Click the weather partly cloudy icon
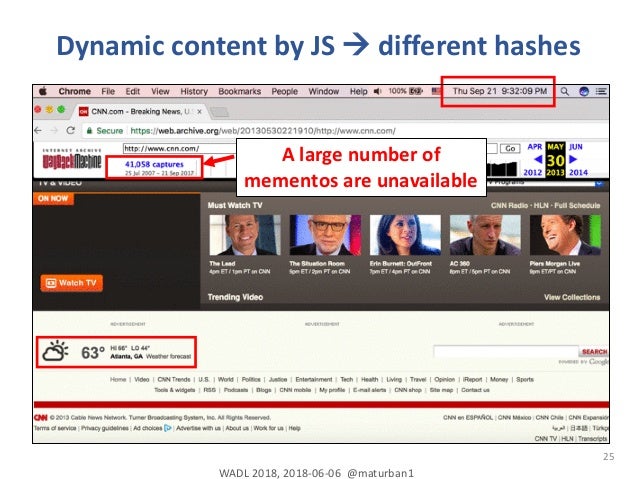The image size is (638, 479). pyautogui.click(x=56, y=351)
